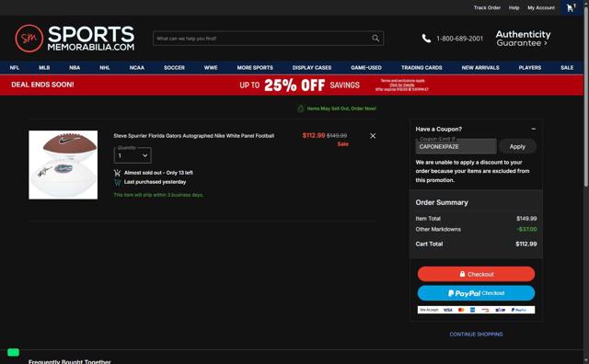
Task: Open My Account link
Action: point(541,7)
